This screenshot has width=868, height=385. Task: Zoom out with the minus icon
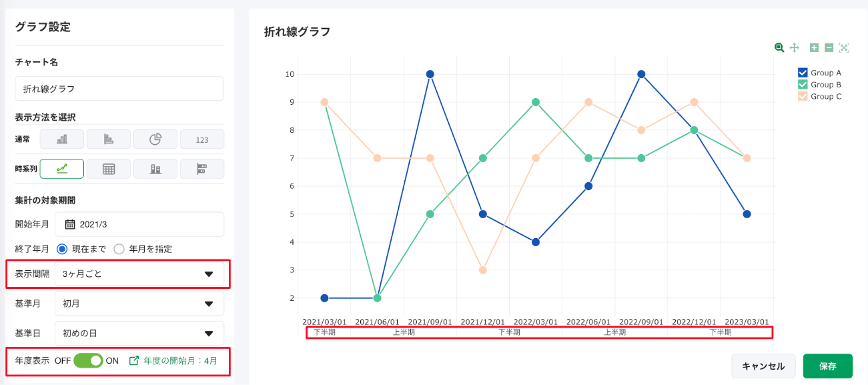[x=829, y=47]
